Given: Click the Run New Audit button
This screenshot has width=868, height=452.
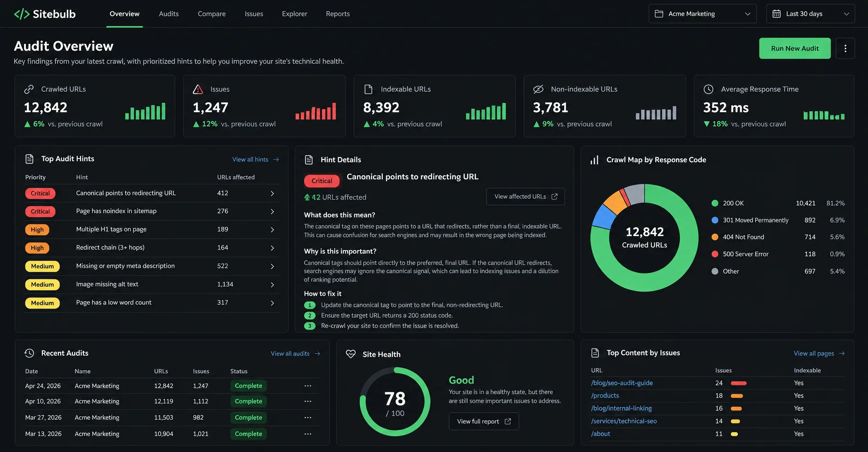Looking at the screenshot, I should [795, 48].
